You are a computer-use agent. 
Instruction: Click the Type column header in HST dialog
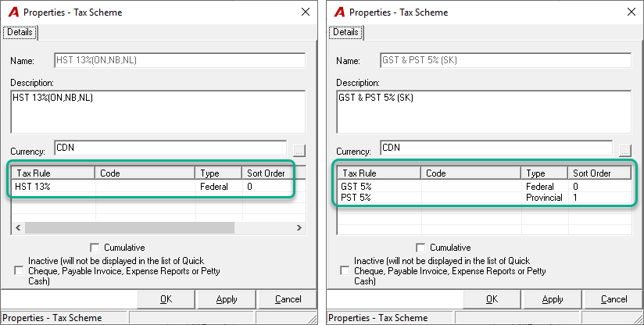click(219, 173)
